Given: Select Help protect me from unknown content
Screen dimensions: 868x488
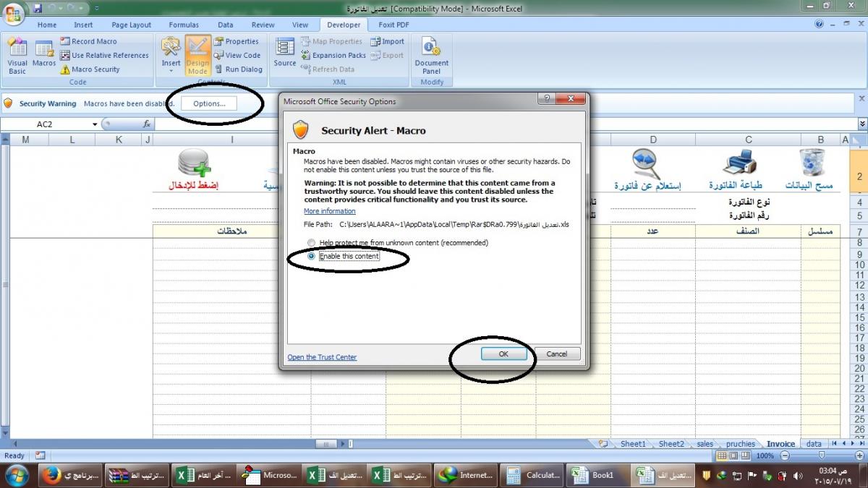Looking at the screenshot, I should 398,242.
